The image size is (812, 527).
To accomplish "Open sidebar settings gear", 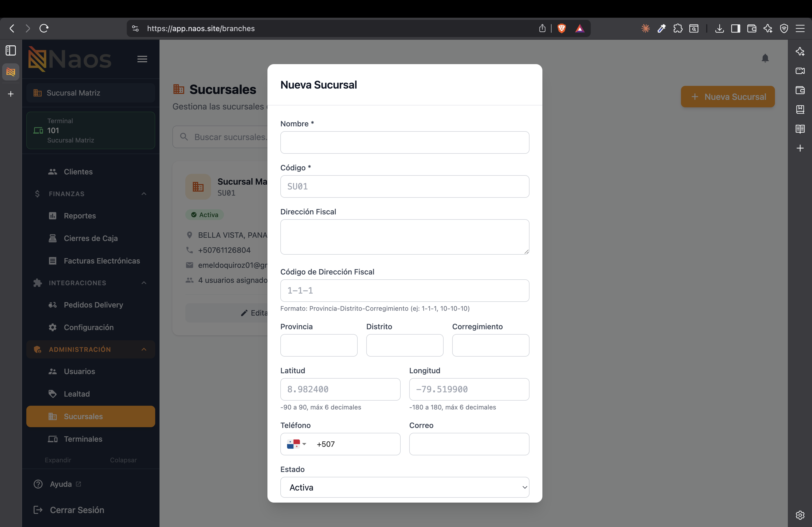I will click(800, 515).
